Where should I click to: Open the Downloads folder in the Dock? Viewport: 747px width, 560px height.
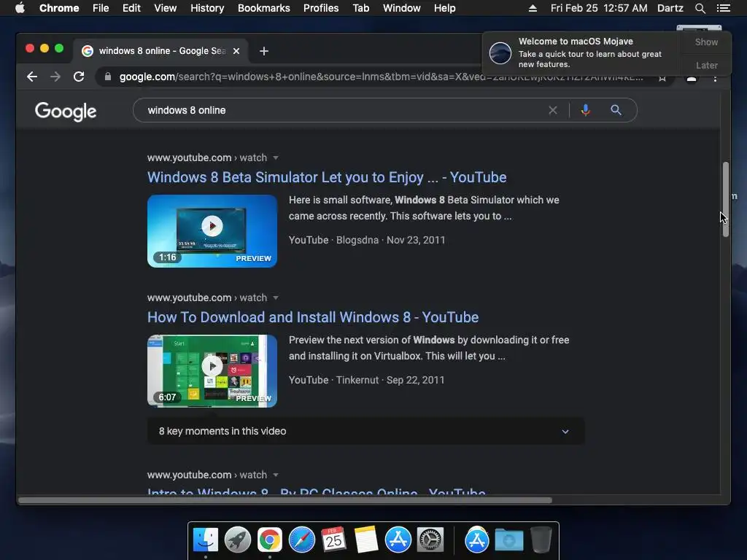[508, 540]
